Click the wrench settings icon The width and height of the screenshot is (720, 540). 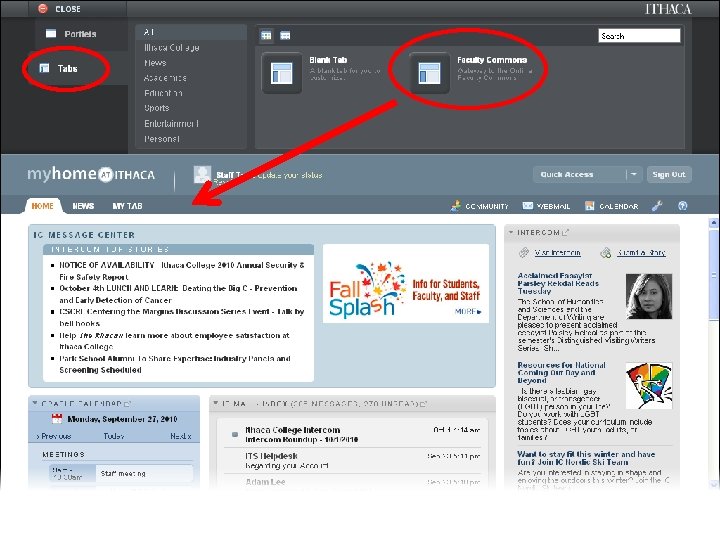point(657,206)
